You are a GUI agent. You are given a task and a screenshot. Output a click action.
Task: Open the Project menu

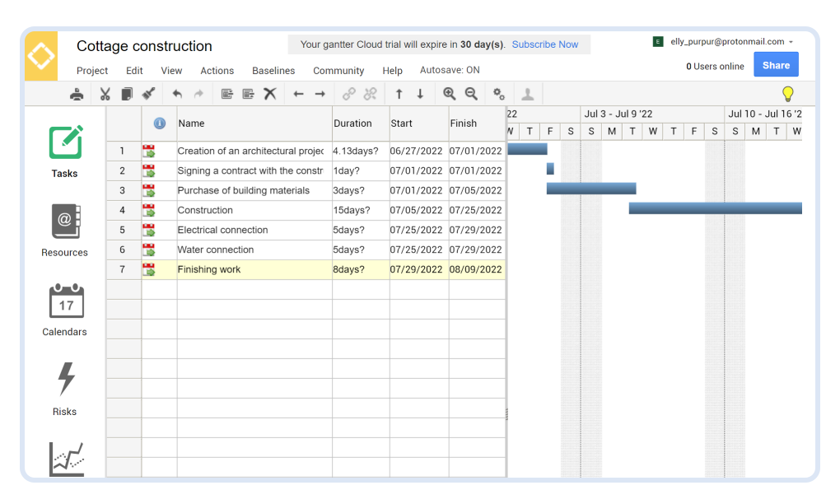[x=92, y=71]
